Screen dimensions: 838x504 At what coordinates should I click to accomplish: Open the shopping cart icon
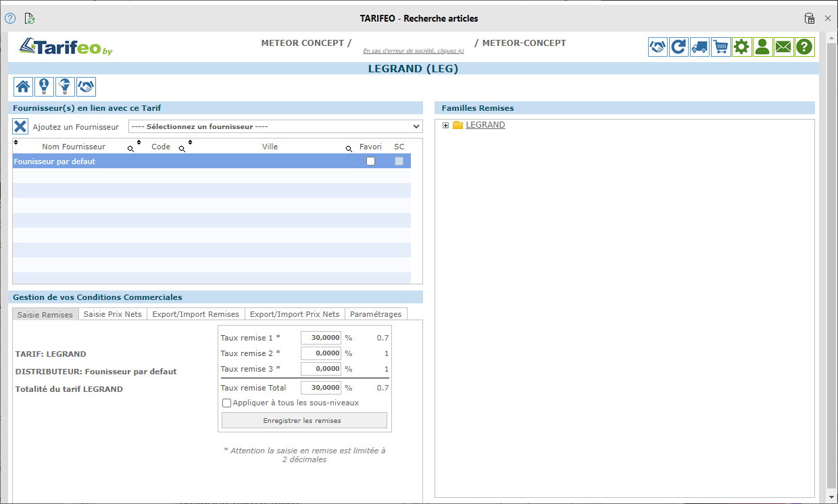click(721, 47)
